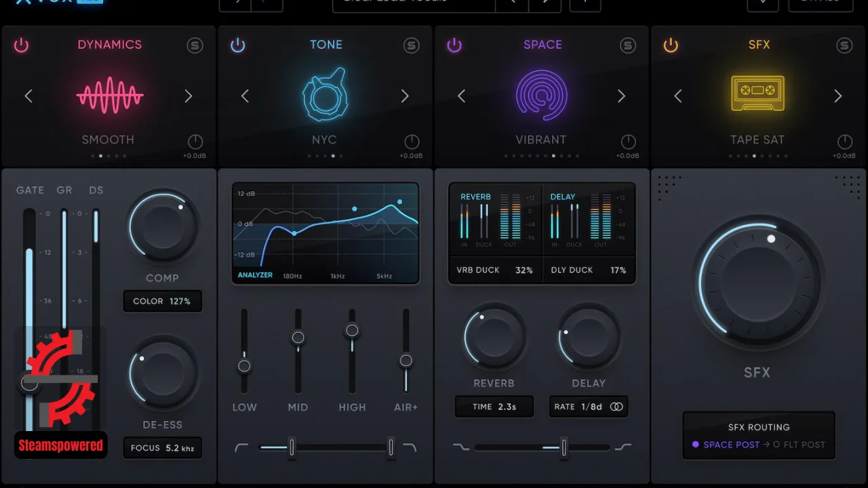Toggle the SFX module power button
The height and width of the screenshot is (488, 868).
click(671, 45)
